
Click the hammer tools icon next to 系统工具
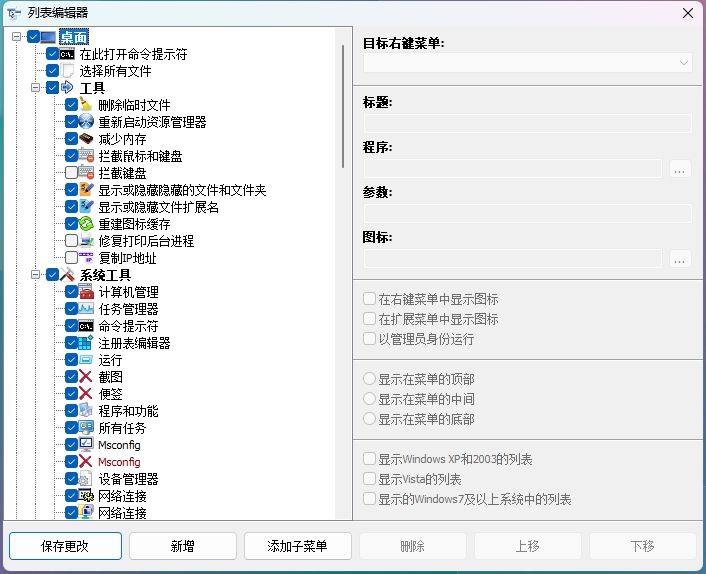(x=67, y=275)
